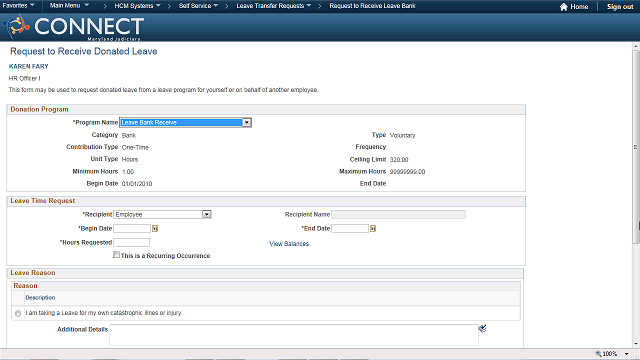The width and height of the screenshot is (640, 360).
Task: Enable This is a Recurring Occurrence checkbox
Action: [x=116, y=255]
